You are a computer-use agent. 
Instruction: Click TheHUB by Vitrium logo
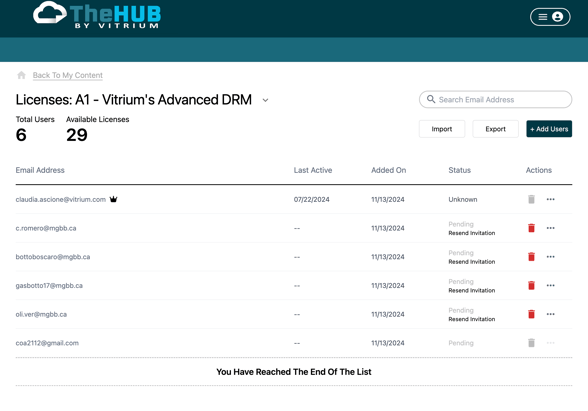pos(97,15)
